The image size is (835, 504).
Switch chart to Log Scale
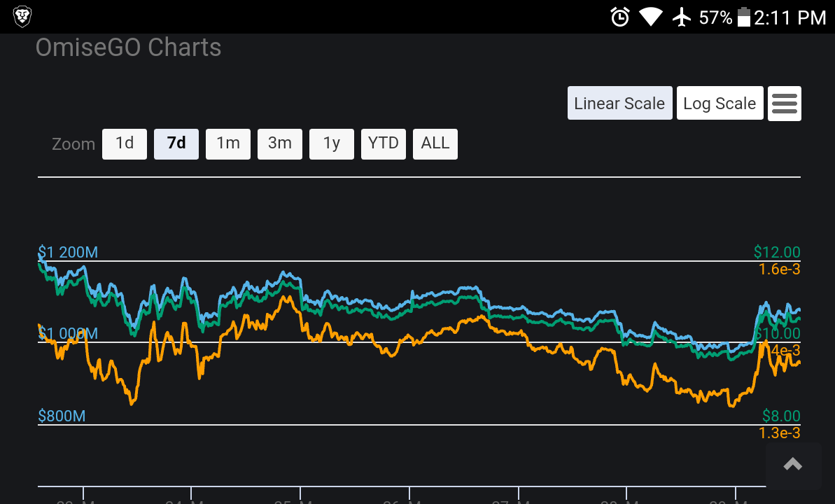(x=720, y=104)
